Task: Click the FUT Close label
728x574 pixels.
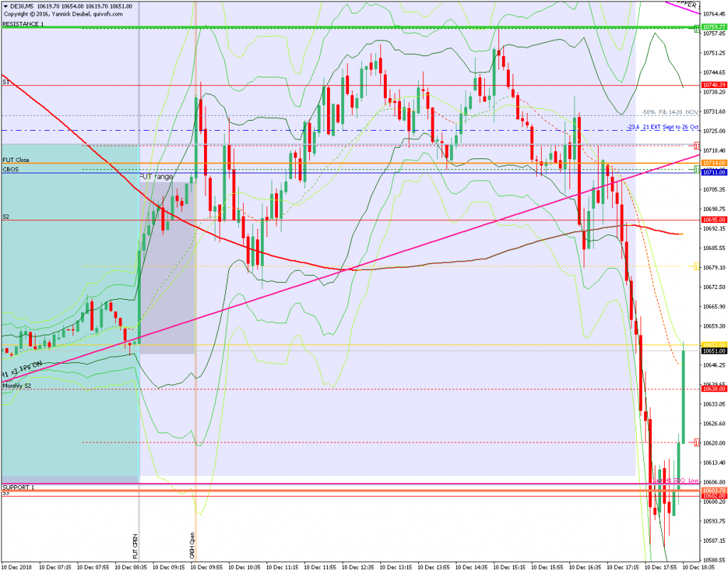Action: click(x=16, y=160)
